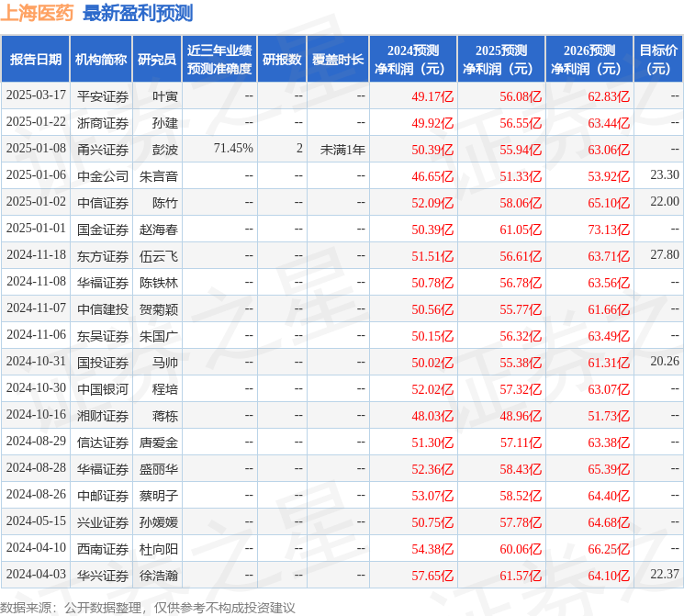Click the value 57.65亿
Screen dimensions: 684x616
pyautogui.click(x=432, y=576)
